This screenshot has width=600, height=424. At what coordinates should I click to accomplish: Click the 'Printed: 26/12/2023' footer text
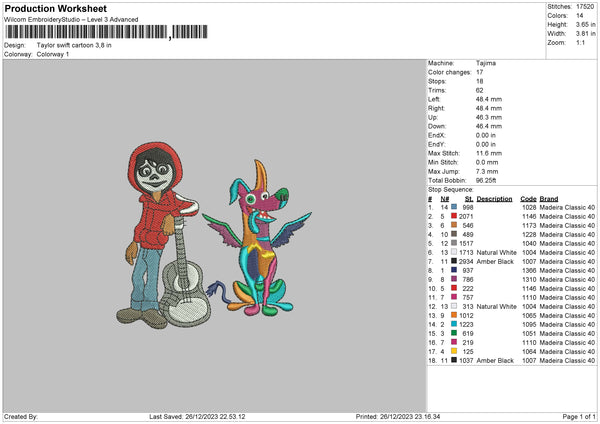[398, 417]
